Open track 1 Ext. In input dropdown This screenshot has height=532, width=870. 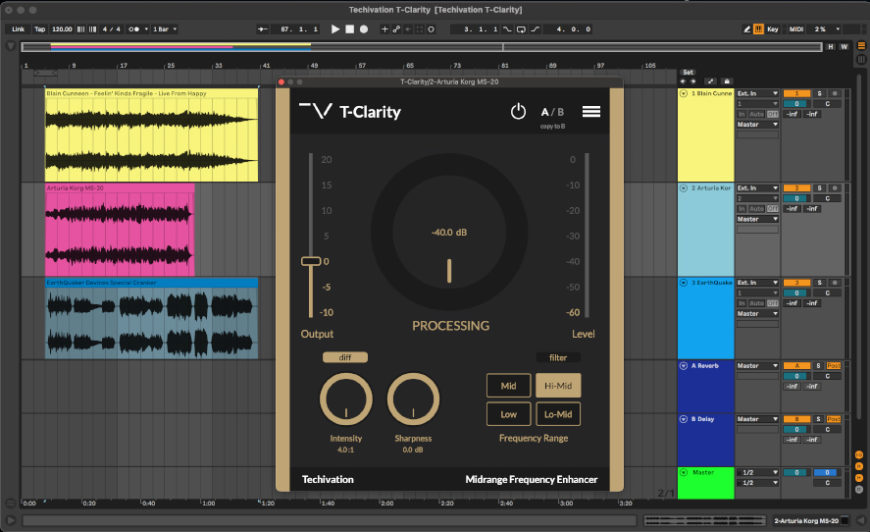click(757, 93)
